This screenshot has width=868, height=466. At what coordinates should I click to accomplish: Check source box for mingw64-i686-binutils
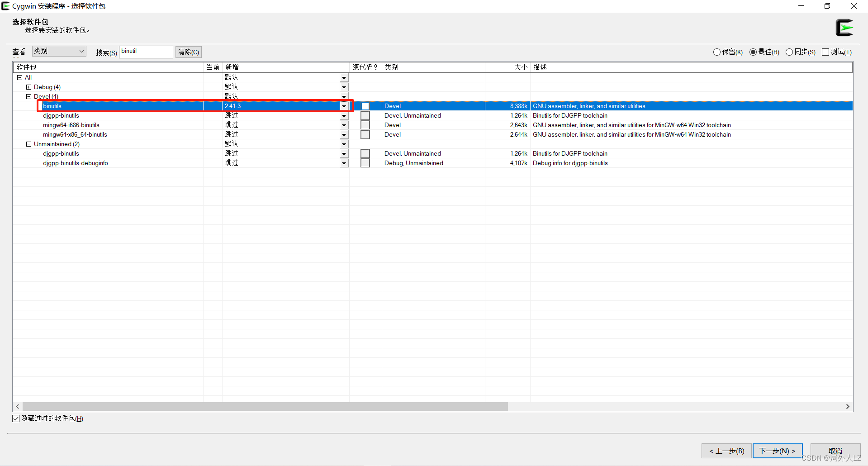click(365, 125)
